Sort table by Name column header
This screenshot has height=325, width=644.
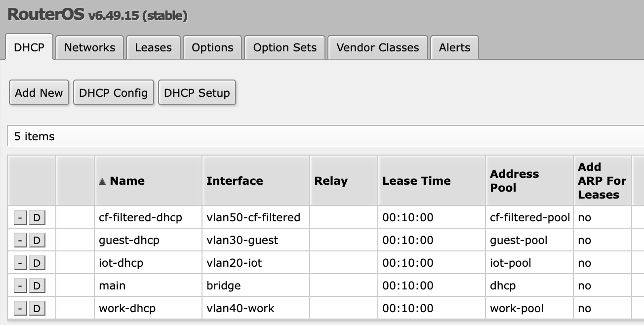click(127, 181)
